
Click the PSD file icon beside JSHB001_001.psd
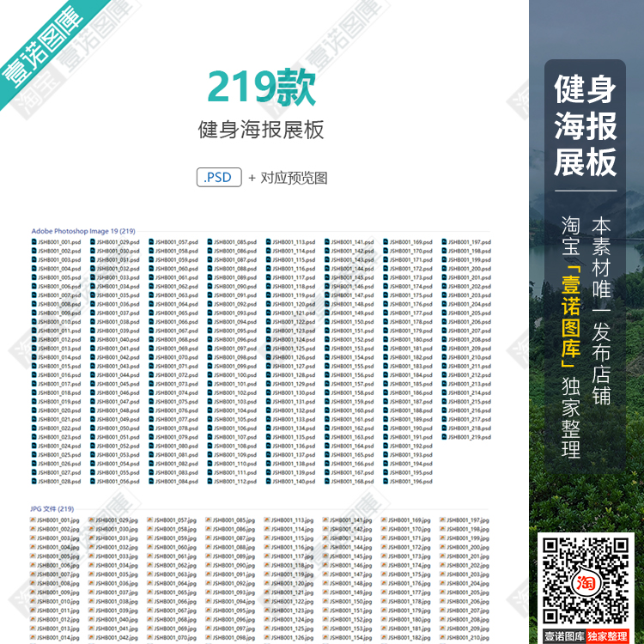tap(34, 242)
